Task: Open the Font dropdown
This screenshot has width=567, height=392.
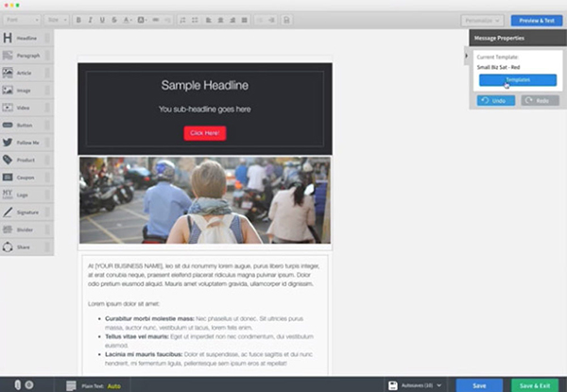Action: click(x=22, y=20)
